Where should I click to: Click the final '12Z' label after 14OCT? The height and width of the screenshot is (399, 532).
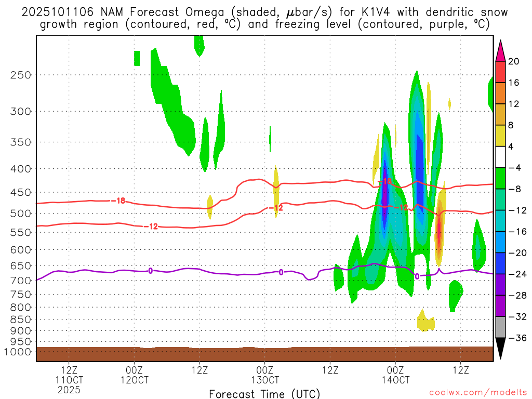[460, 370]
